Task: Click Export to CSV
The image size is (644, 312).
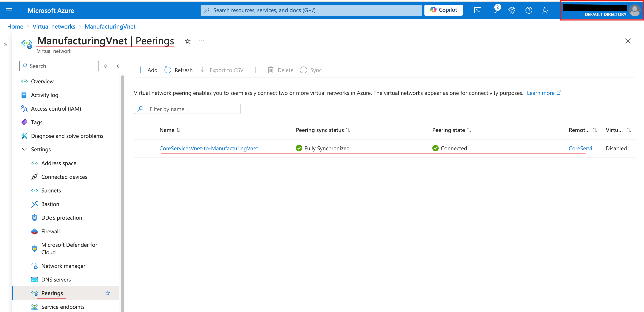Action: click(222, 70)
